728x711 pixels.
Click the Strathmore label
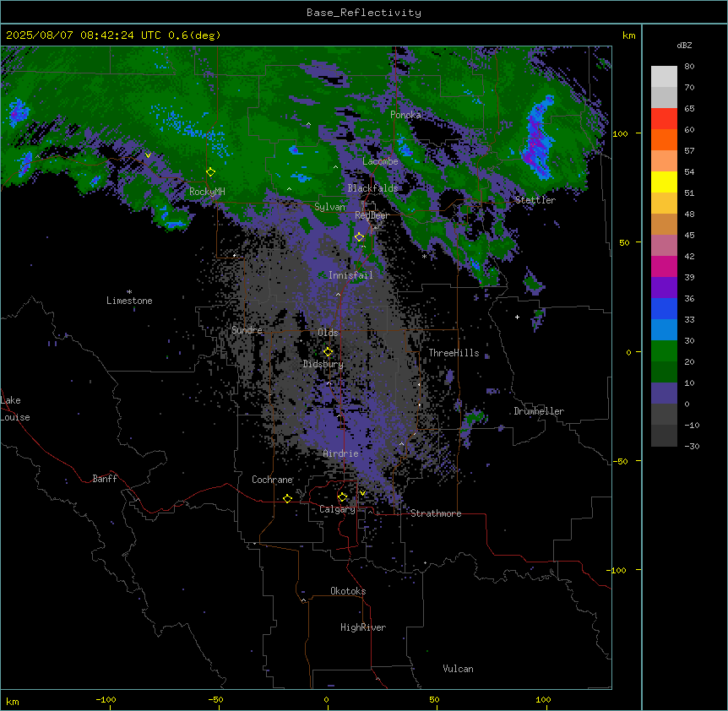436,513
